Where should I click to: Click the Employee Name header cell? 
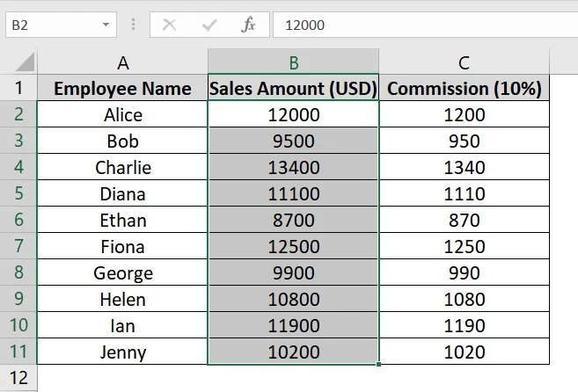(123, 88)
